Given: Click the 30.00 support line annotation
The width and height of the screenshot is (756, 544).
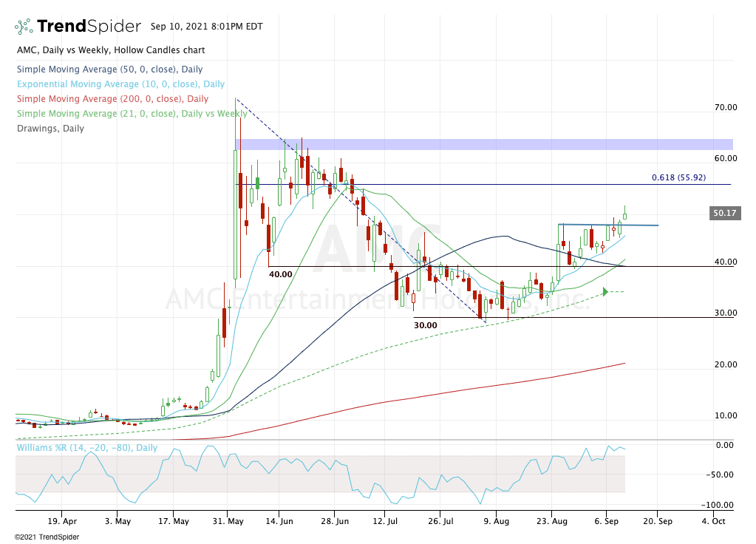Looking at the screenshot, I should pos(426,325).
